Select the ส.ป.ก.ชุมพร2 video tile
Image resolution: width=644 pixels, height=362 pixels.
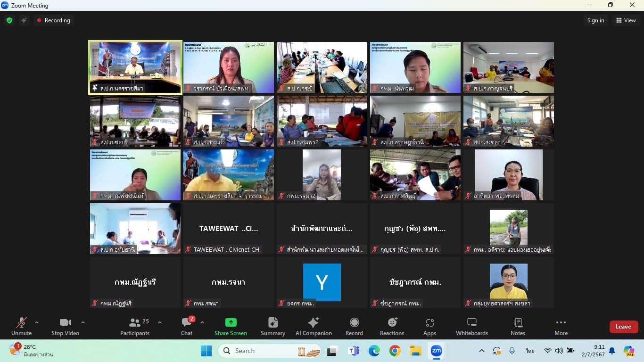322,121
